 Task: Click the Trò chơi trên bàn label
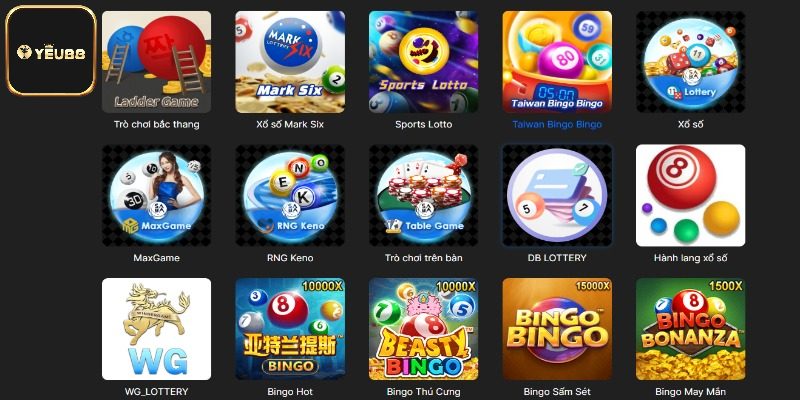coord(423,258)
